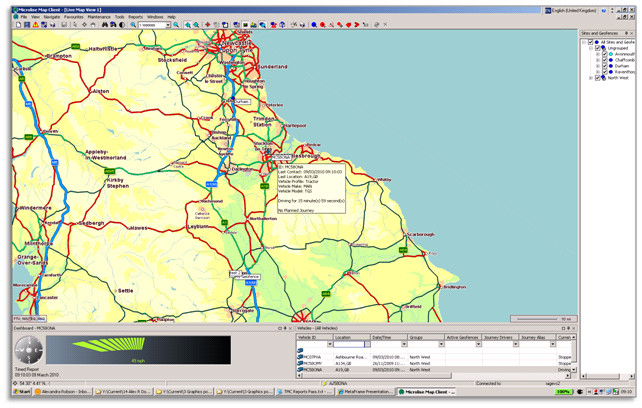The image size is (642, 408).
Task: Click the compass dial in Dashboard panel
Action: click(28, 349)
